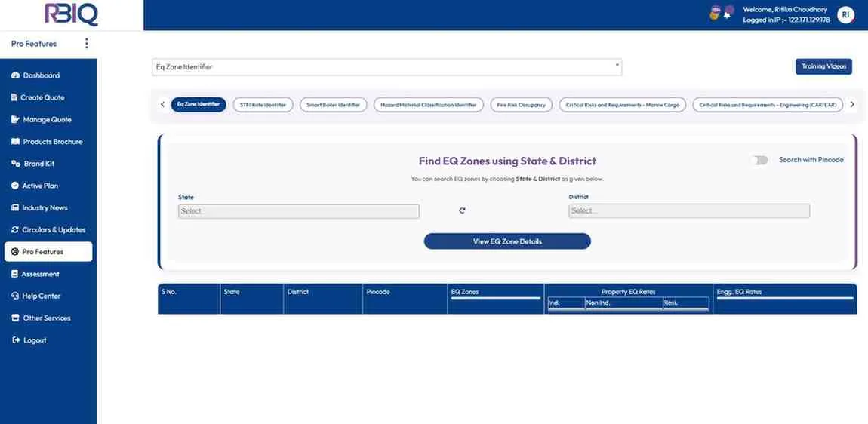The width and height of the screenshot is (868, 424).
Task: Click the District column header in table
Action: click(x=323, y=299)
